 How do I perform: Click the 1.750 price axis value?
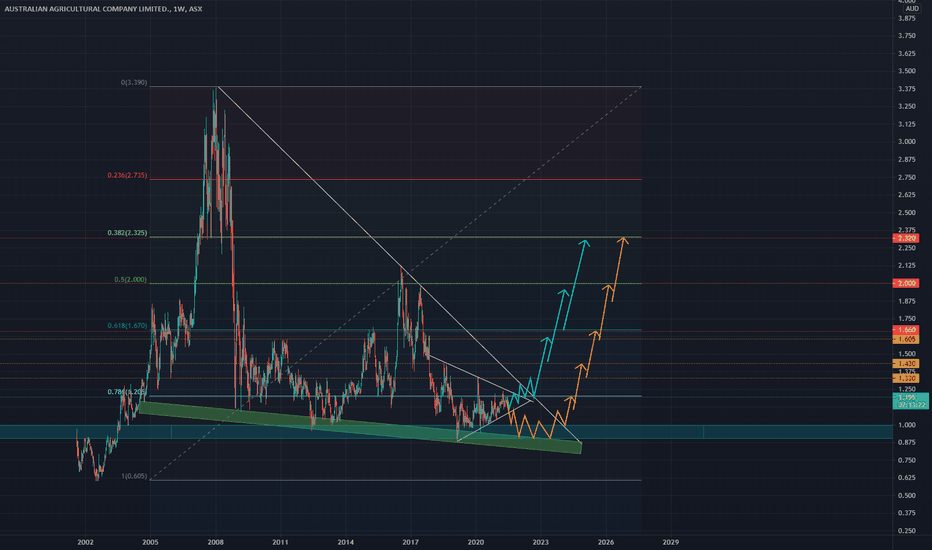click(x=906, y=319)
